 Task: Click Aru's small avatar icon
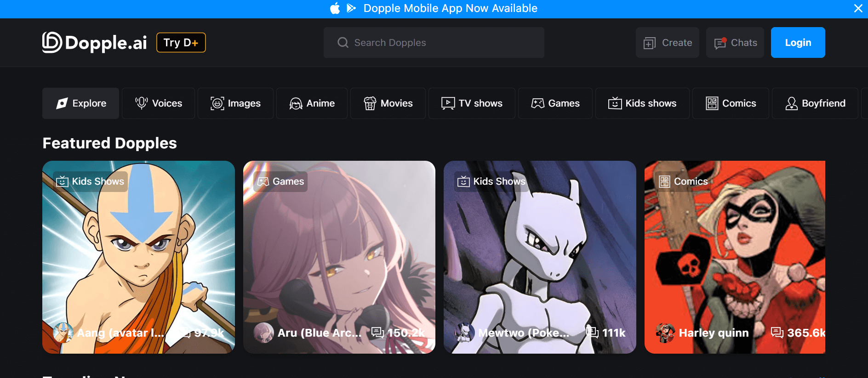click(x=264, y=333)
